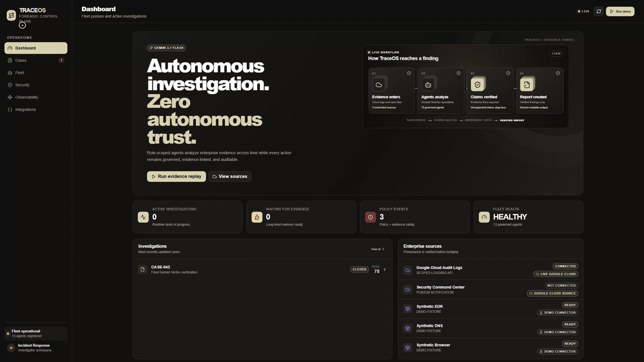Click the View all investigations link
The width and height of the screenshot is (644, 362).
(378, 249)
